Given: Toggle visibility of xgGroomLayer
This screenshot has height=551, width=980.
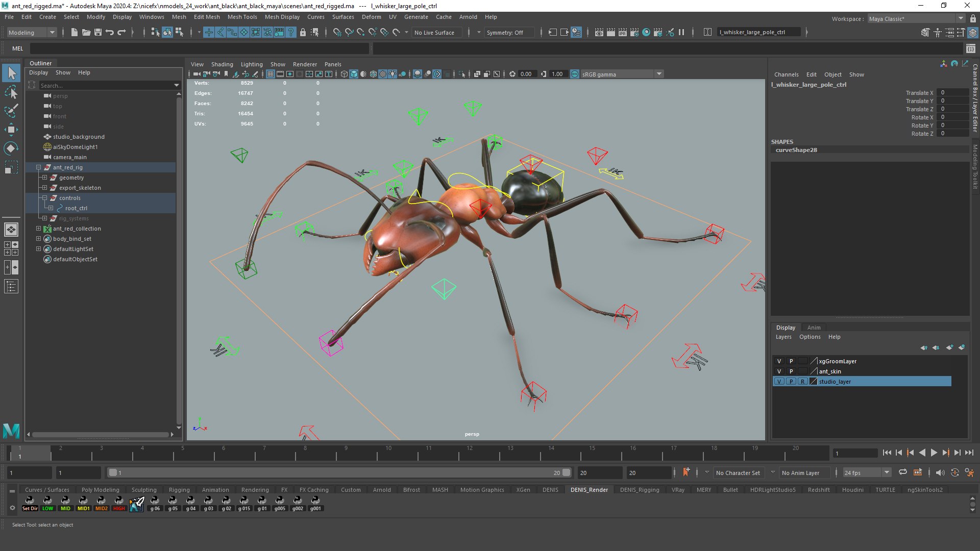Looking at the screenshot, I should pyautogui.click(x=779, y=361).
